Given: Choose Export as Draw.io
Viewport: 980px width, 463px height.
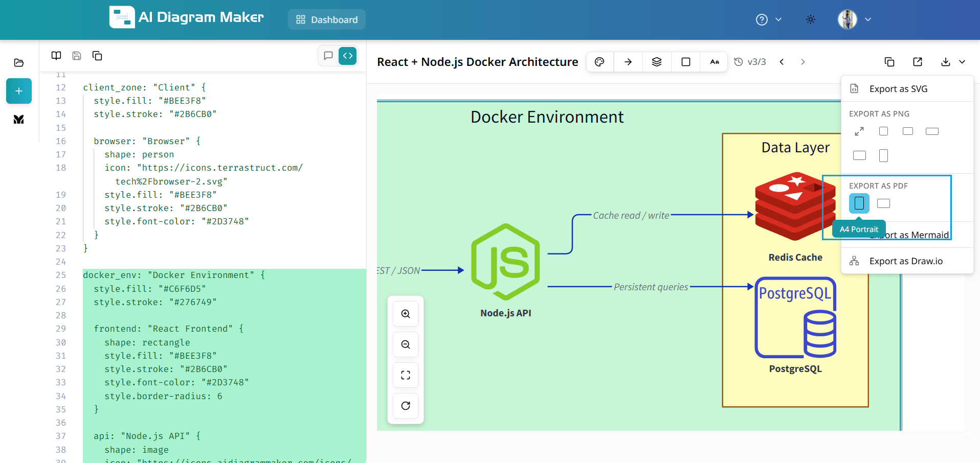Looking at the screenshot, I should [905, 261].
